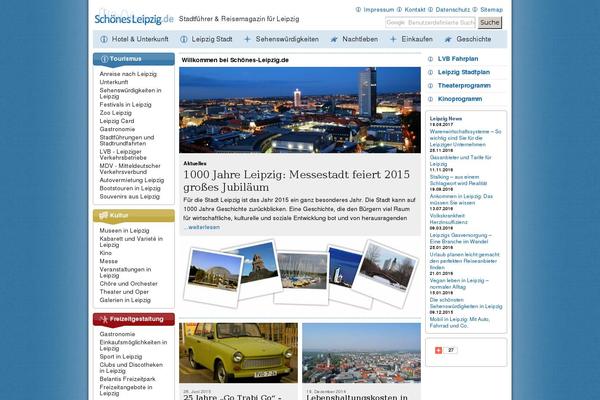Open Warenwirtschaftssysteme news article
The width and height of the screenshot is (600, 400).
click(x=465, y=138)
